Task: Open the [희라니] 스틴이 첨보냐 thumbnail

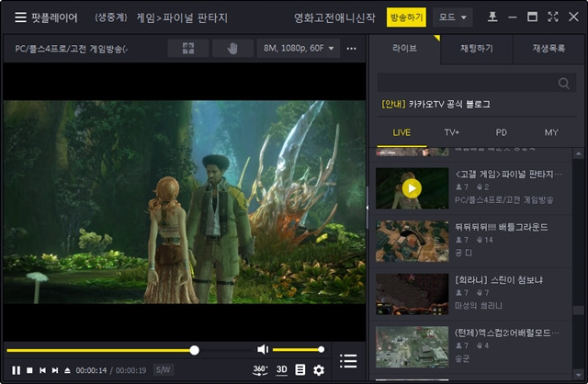Action: (413, 294)
